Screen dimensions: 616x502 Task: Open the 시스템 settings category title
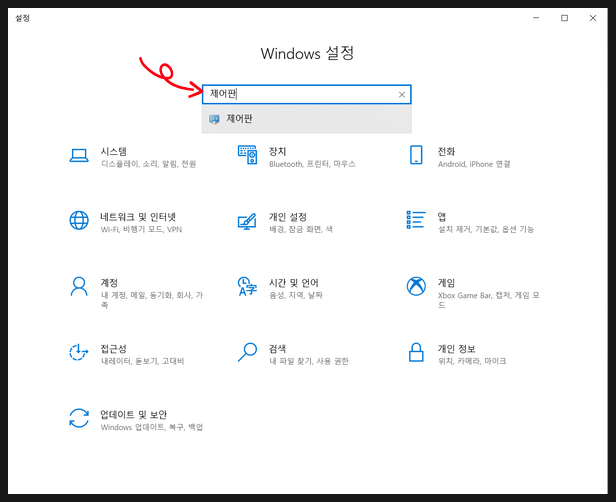(114, 152)
